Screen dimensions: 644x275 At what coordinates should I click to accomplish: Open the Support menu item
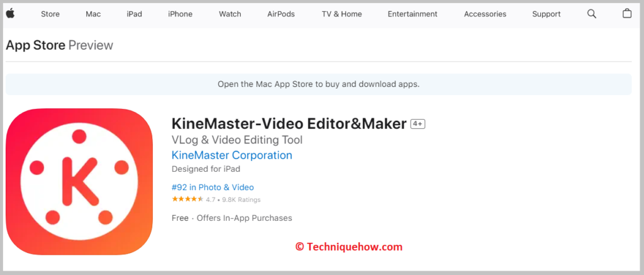tap(547, 14)
